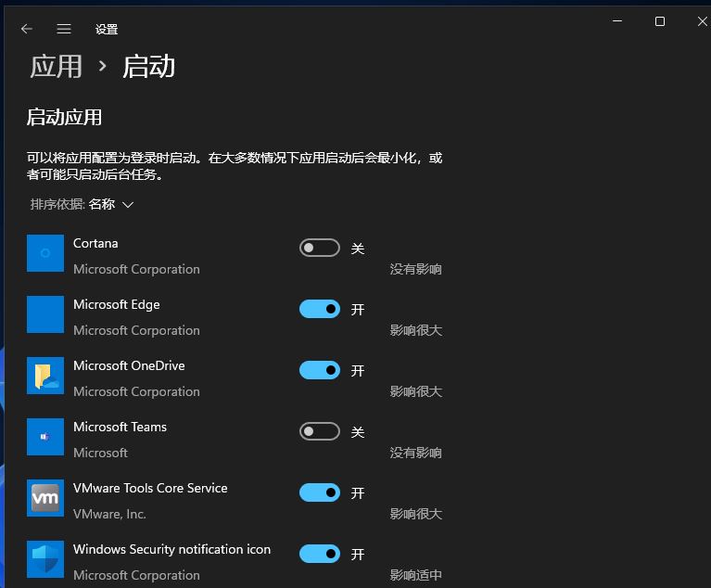Screen dimensions: 711x588
Task: Click the Cortana app icon
Action: click(45, 253)
